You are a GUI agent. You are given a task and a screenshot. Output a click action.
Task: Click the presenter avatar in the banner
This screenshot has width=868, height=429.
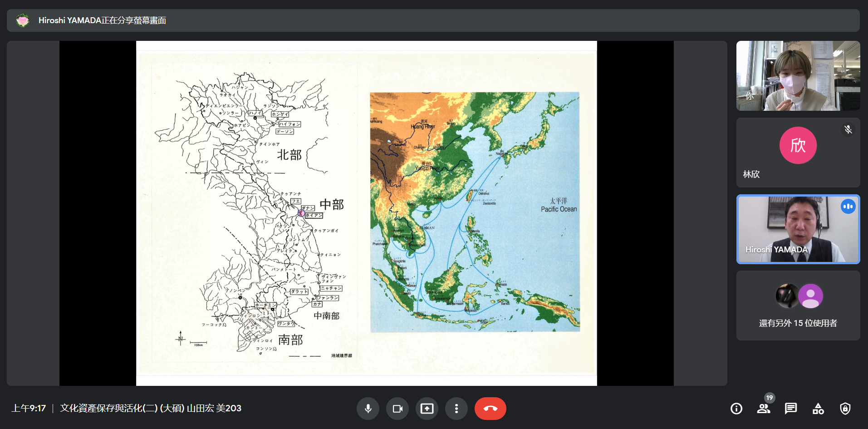click(x=23, y=20)
